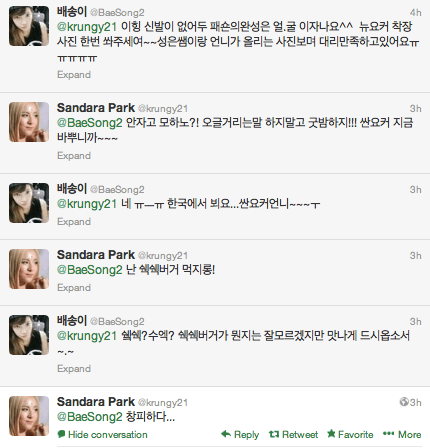The height and width of the screenshot is (448, 430).
Task: Open Sandara Park profile name in last tweet
Action: pos(96,402)
